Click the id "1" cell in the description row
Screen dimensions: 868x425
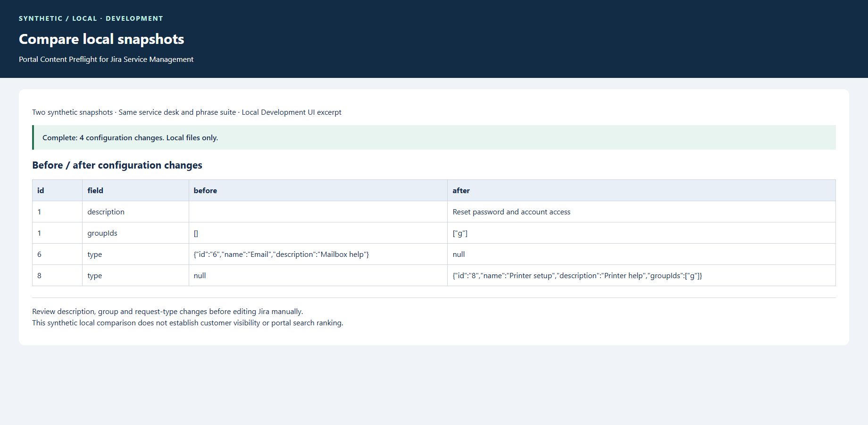point(57,212)
